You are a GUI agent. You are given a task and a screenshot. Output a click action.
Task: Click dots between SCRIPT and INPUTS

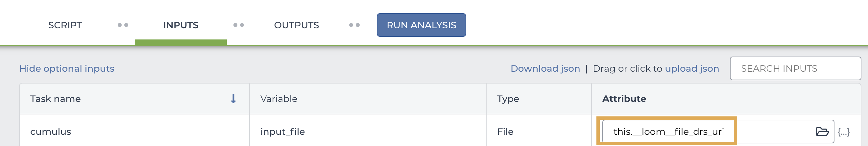123,25
